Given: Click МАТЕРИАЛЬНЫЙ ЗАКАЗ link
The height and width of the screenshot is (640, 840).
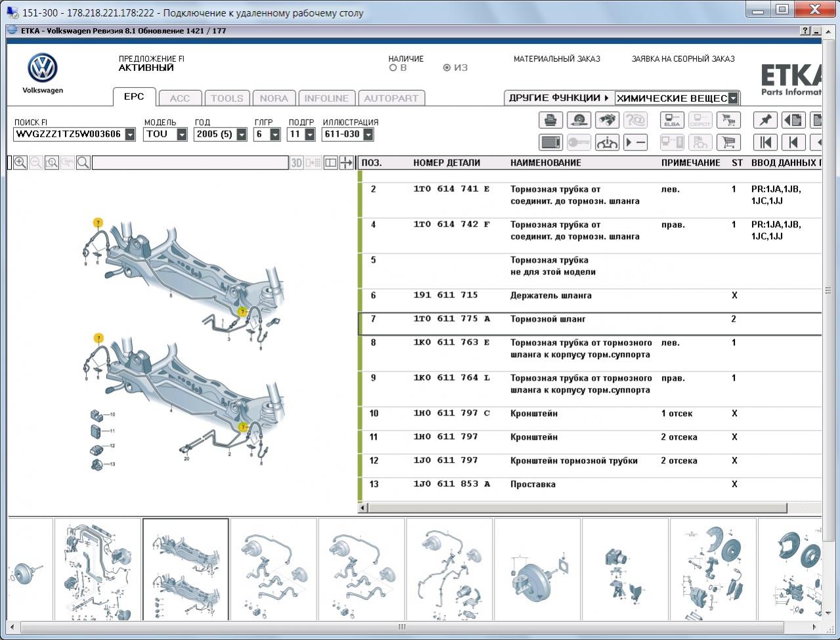Looking at the screenshot, I should [x=557, y=59].
